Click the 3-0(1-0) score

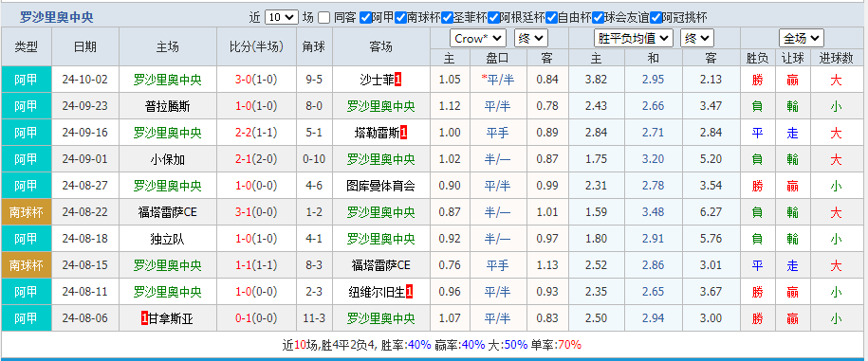click(x=256, y=80)
